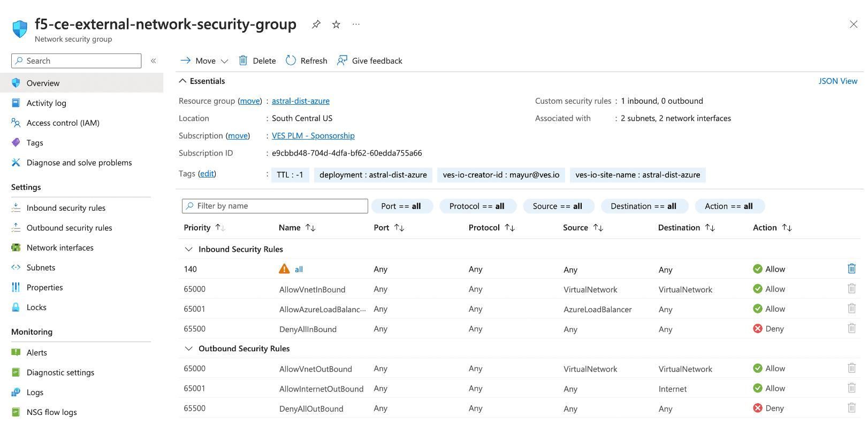Click the Protocol == all filter pill
Viewport: 868px width, 432px height.
[477, 206]
